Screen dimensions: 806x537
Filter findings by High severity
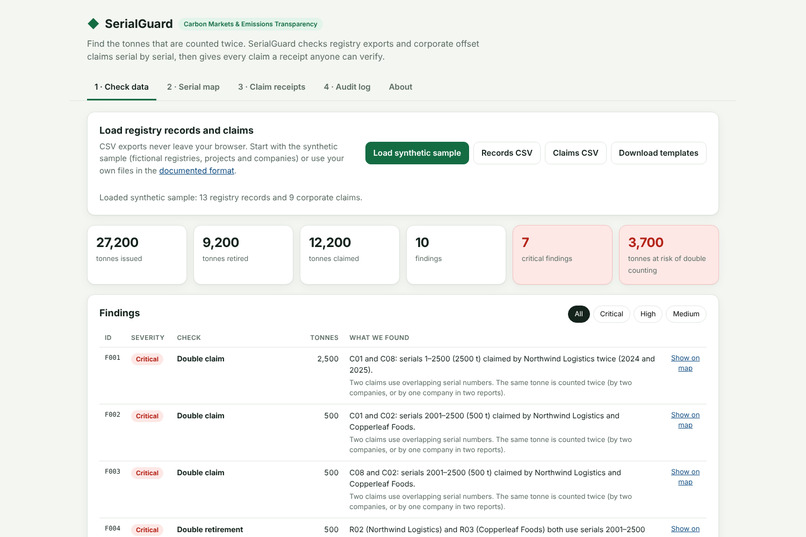648,314
